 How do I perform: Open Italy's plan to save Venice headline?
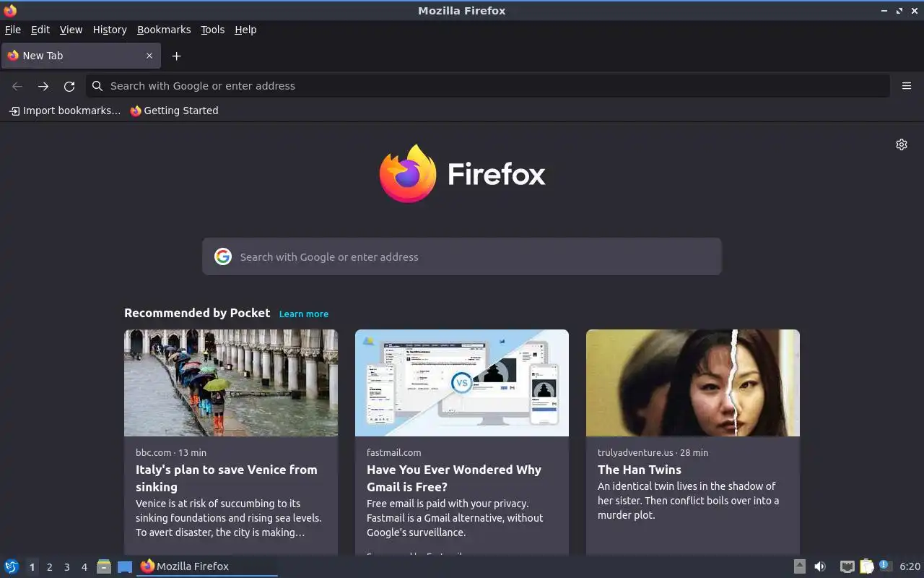[227, 478]
